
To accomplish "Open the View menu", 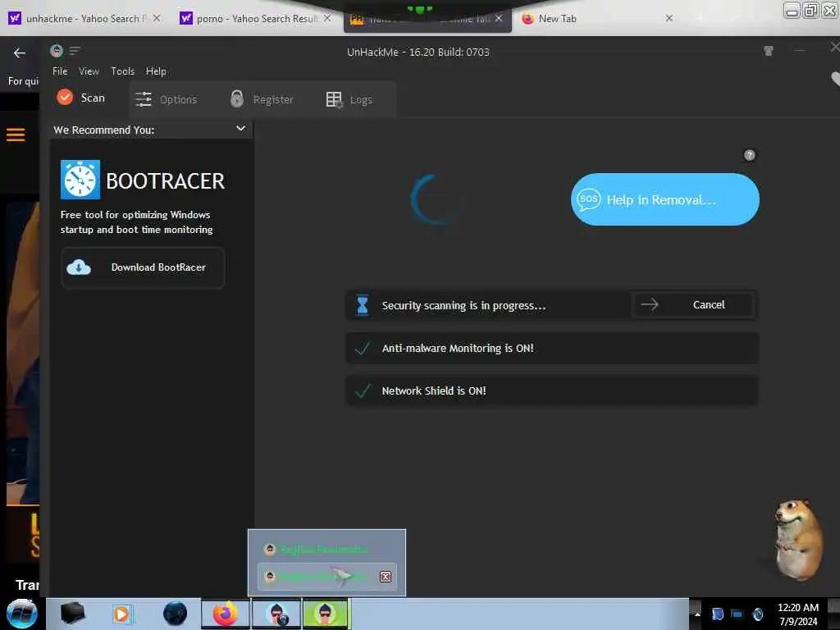I will click(89, 71).
